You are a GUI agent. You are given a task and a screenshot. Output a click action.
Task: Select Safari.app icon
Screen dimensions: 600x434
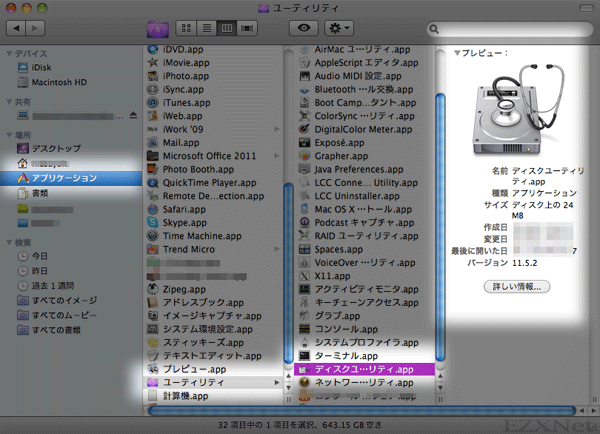coord(153,209)
